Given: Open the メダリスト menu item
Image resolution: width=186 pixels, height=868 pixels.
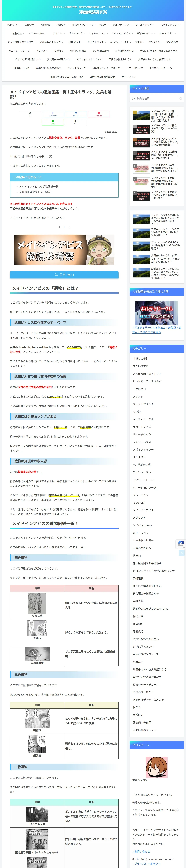Looking at the screenshot, I should click(x=42, y=51).
